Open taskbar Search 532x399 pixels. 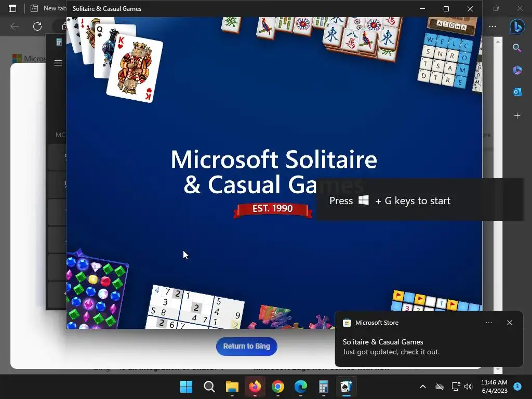click(x=209, y=387)
